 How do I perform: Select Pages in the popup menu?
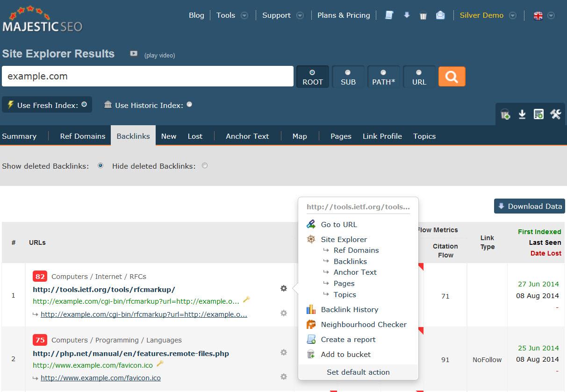[344, 284]
